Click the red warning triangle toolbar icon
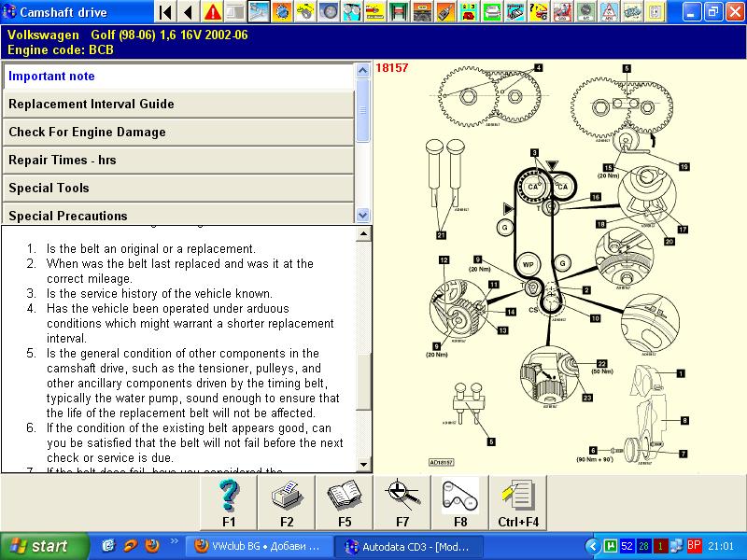 pyautogui.click(x=213, y=12)
